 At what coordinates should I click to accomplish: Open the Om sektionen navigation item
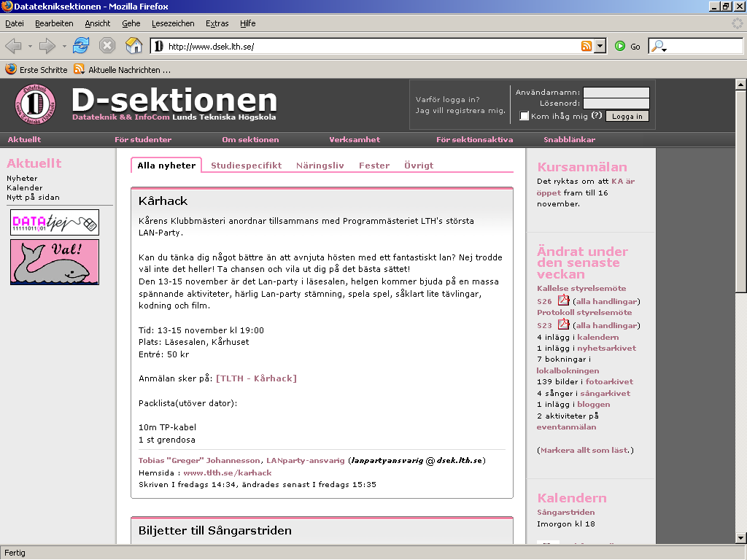coord(251,139)
